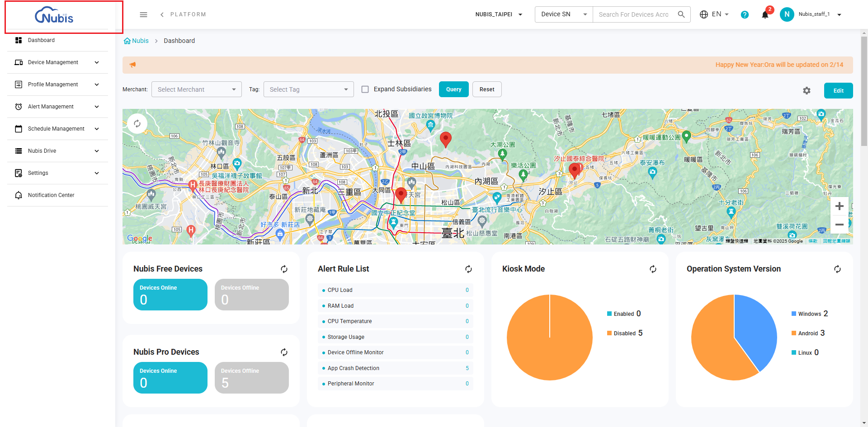This screenshot has height=427, width=868.
Task: Click the red map pin near Shilin
Action: click(445, 139)
